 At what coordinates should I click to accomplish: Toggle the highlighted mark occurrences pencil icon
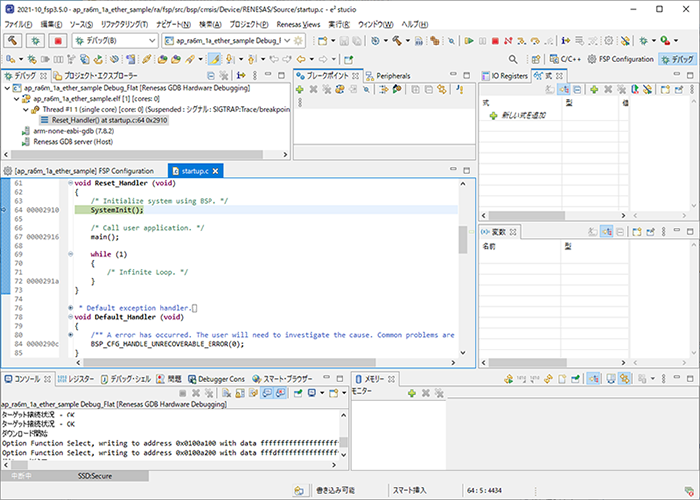pos(215,59)
